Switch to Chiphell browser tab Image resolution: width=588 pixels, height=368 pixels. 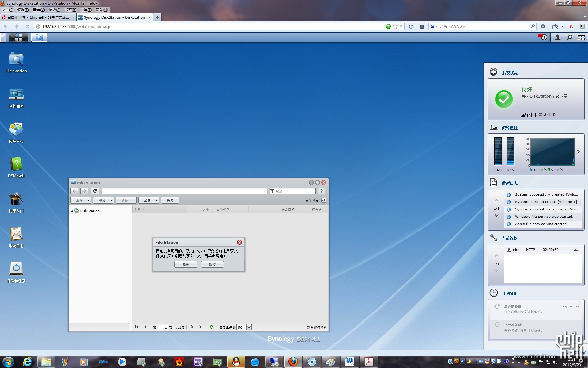[x=38, y=17]
